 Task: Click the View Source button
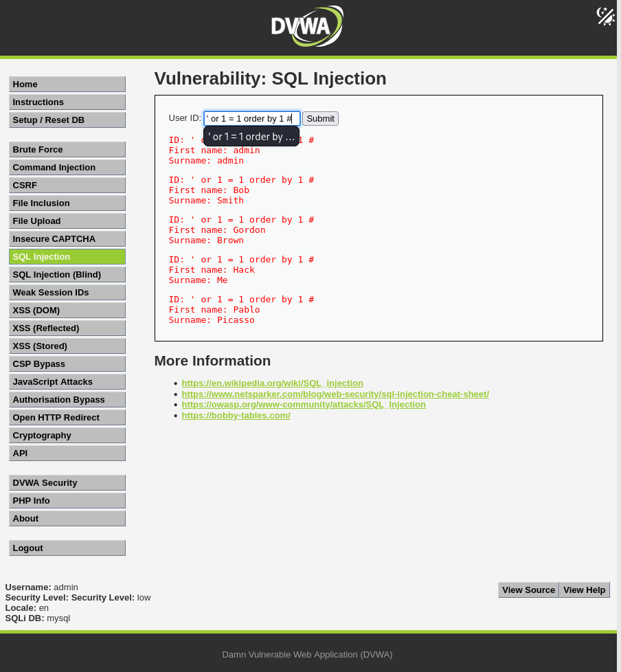pos(528,590)
